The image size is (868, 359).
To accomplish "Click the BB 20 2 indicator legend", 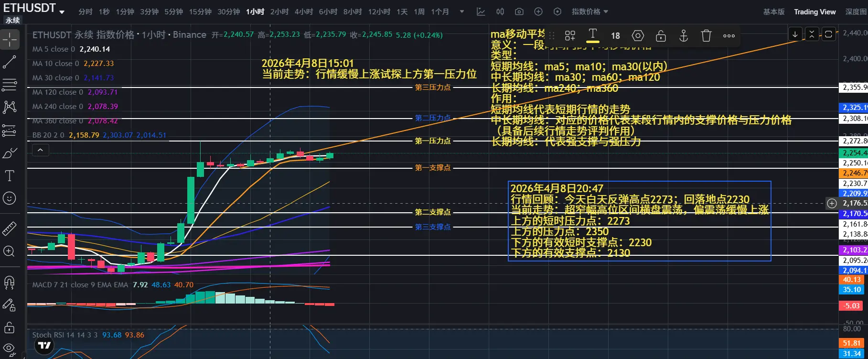I will point(99,135).
